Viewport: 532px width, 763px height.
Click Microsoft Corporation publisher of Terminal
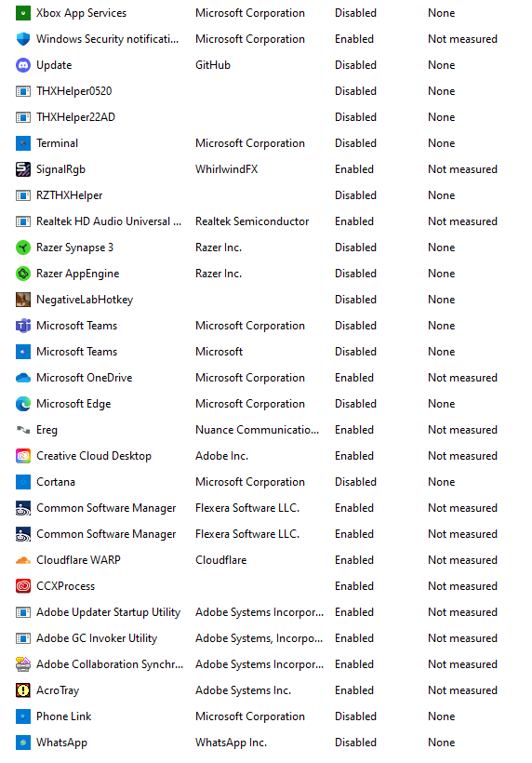[x=250, y=143]
